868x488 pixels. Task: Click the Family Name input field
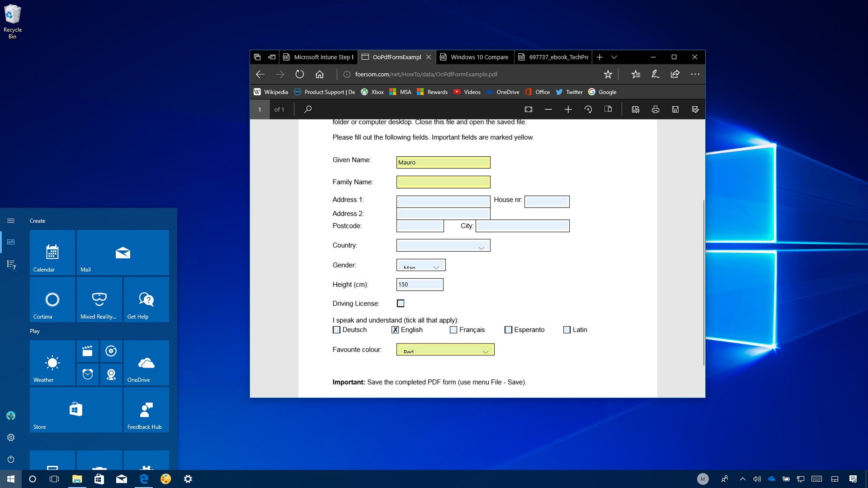pyautogui.click(x=444, y=182)
